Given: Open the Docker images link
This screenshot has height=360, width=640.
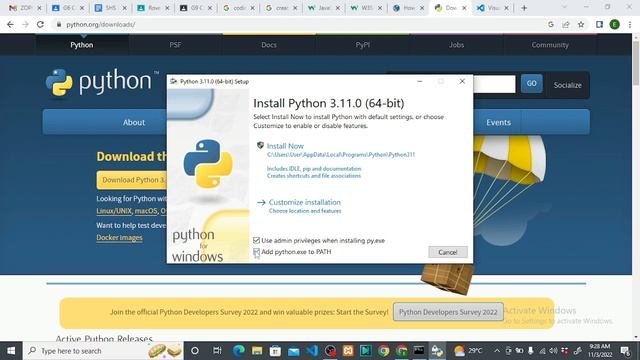Looking at the screenshot, I should coord(119,238).
